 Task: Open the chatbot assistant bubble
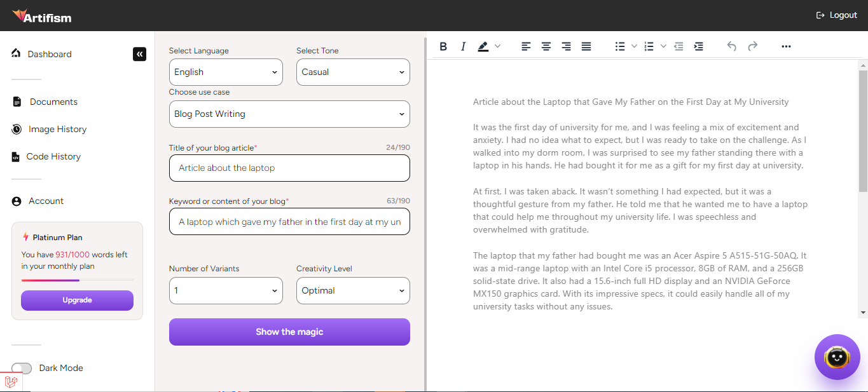(x=837, y=357)
